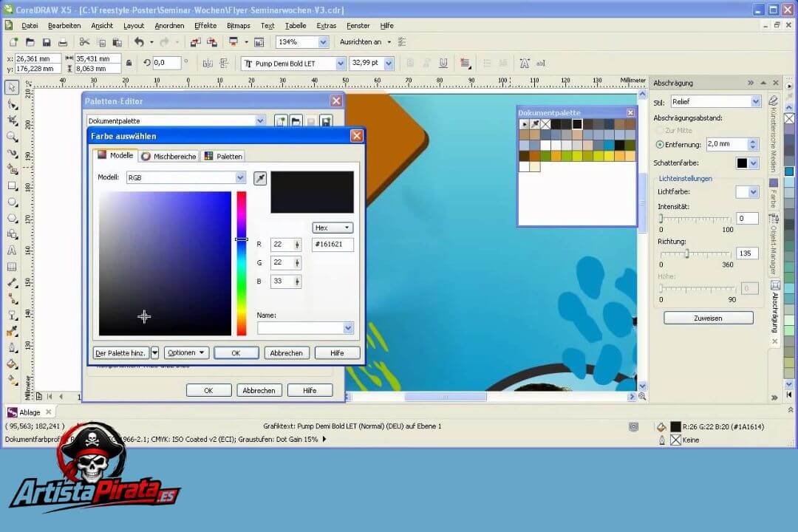Open the Lichtfarbe color dropdown

754,192
